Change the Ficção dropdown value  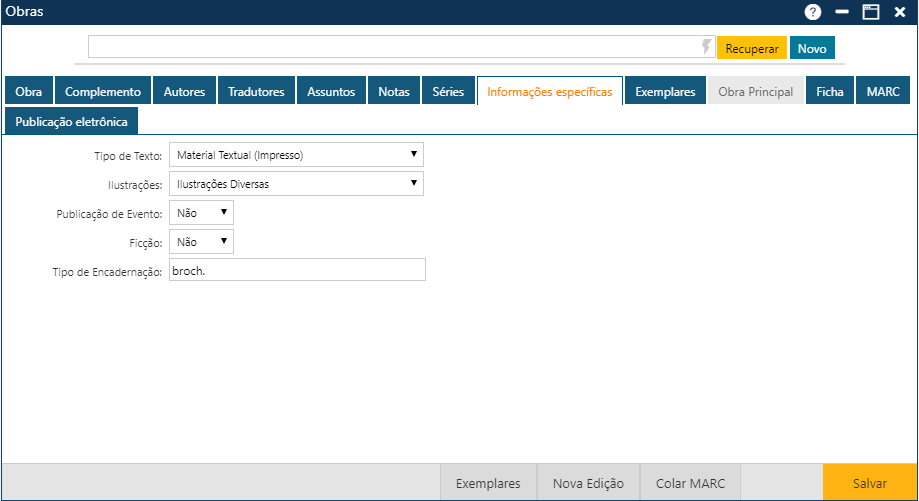click(x=201, y=242)
